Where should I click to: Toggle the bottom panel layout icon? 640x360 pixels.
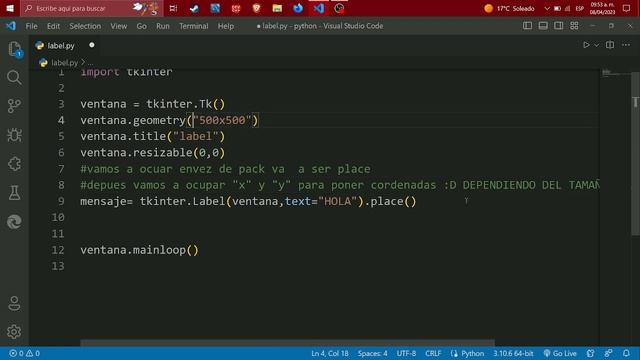543,26
